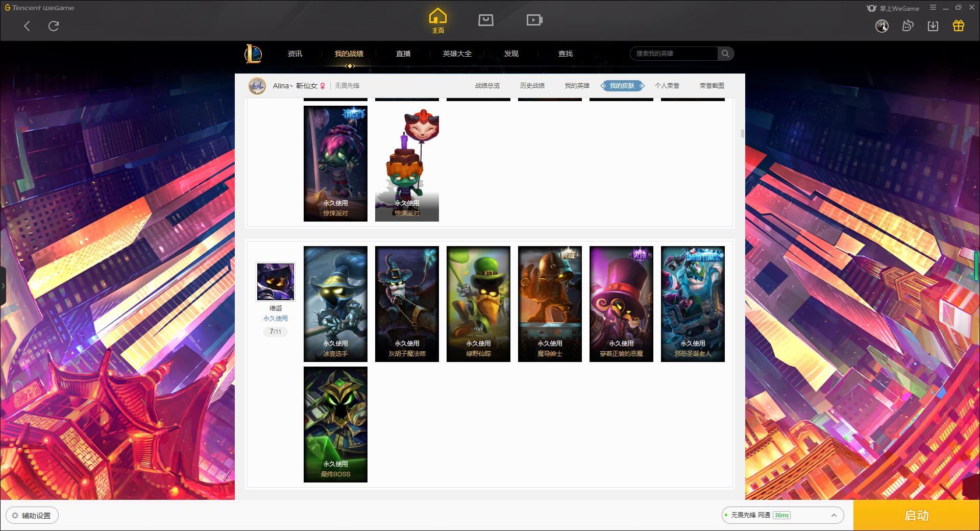Switch to 我的英雄 sub-tab
The width and height of the screenshot is (980, 531).
click(577, 86)
